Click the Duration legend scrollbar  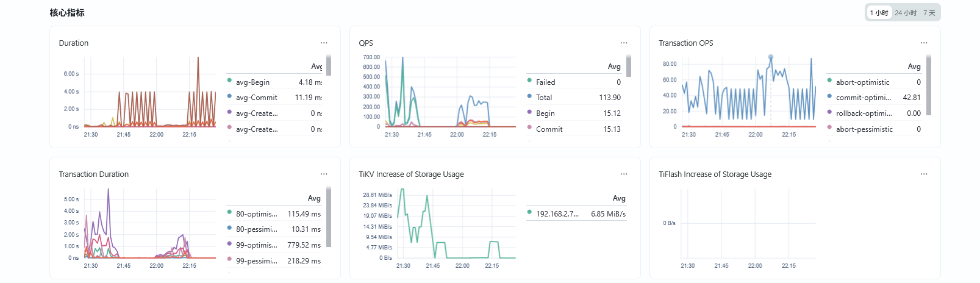[x=329, y=65]
